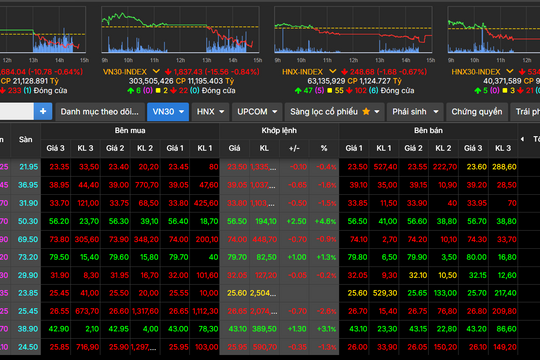Click the bid volume 1,317,60 cell
Screen dimensions: 540x360
145,311
